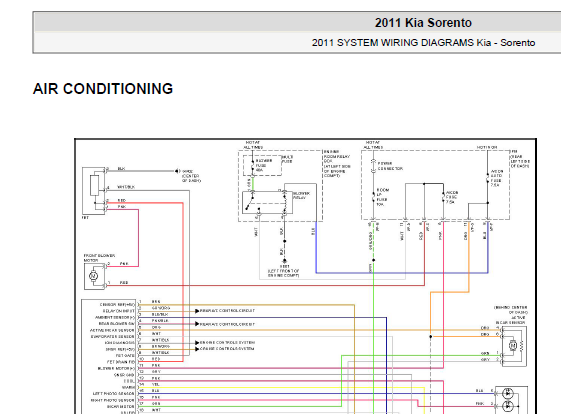
Task: Click the 'BLOWER RELAY' label
Action: 302,195
